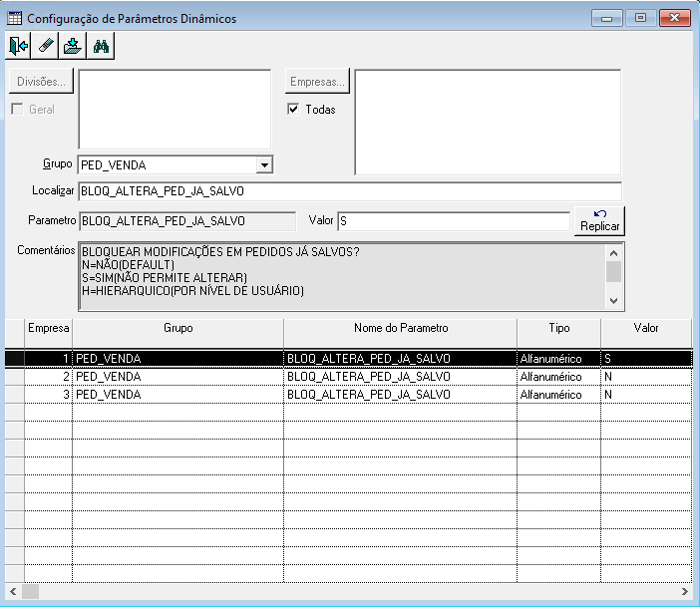This screenshot has height=607, width=700.
Task: Click the window title bar table icon
Action: pos(14,18)
